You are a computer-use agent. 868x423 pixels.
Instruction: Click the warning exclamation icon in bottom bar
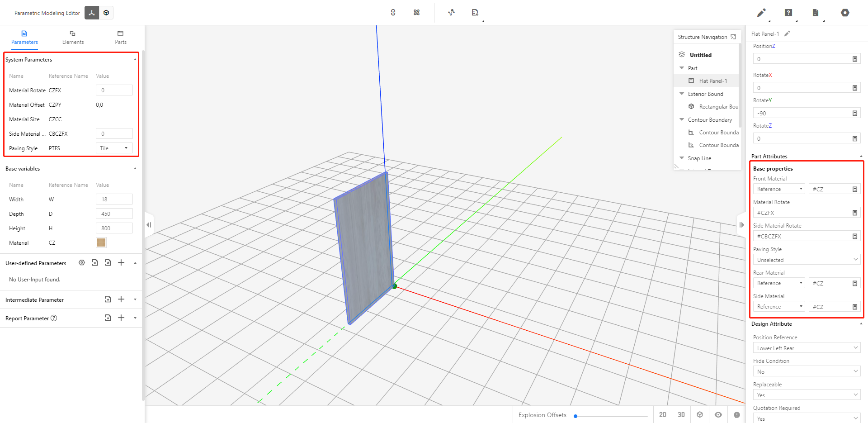click(737, 414)
